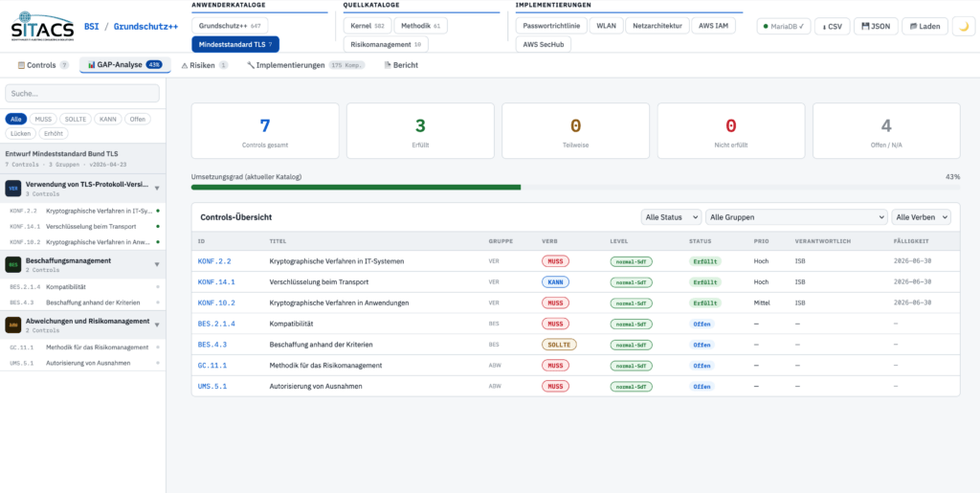Viewport: 980px width, 493px height.
Task: Open Netzarchitektur implementation
Action: coord(657,26)
